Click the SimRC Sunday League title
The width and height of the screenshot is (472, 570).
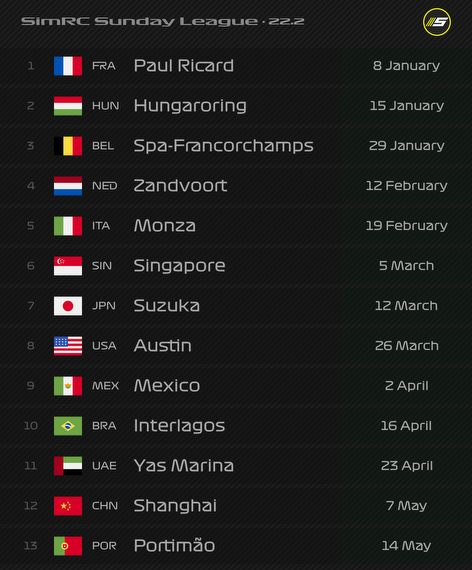pyautogui.click(x=163, y=21)
